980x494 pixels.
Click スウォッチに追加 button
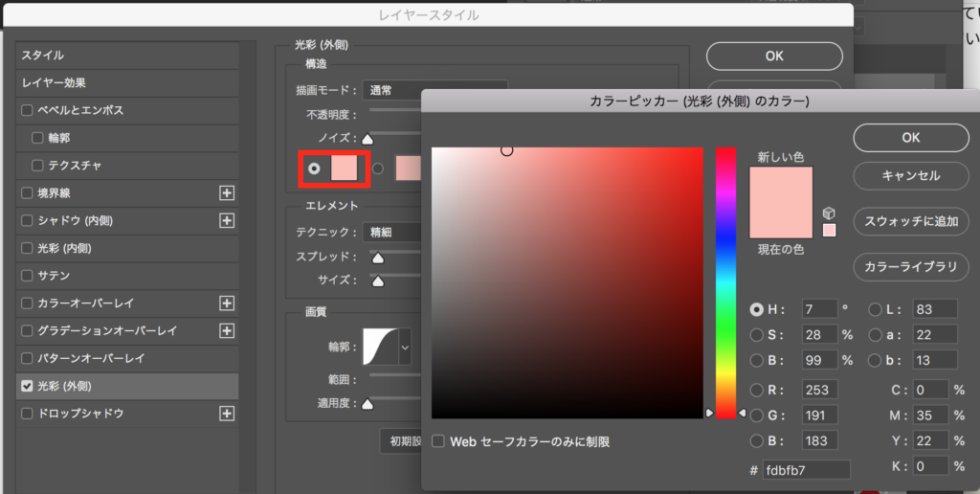pos(911,221)
